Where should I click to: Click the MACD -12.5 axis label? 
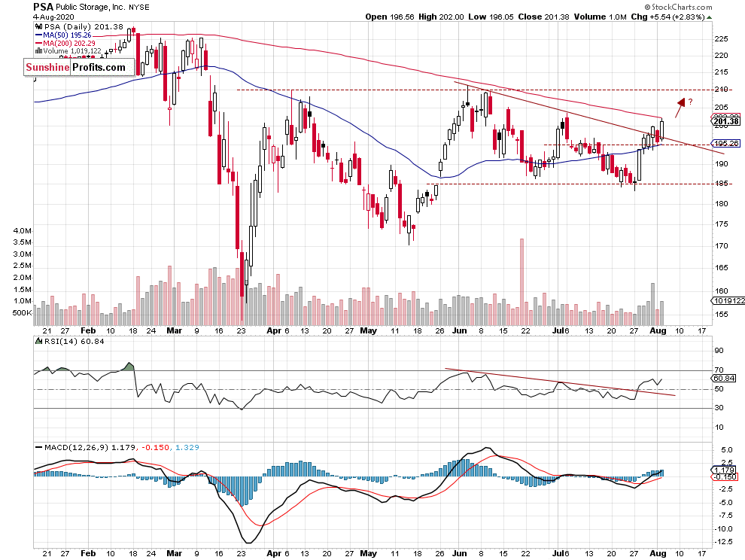coord(722,541)
